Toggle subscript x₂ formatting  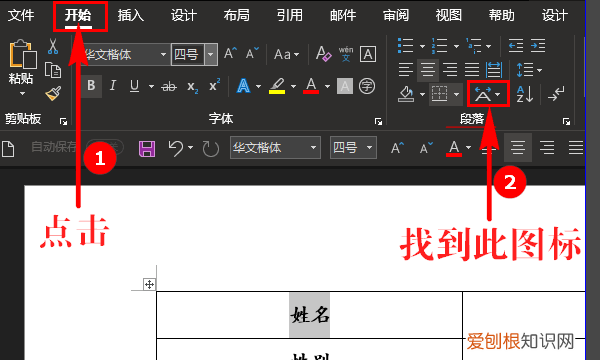click(192, 87)
